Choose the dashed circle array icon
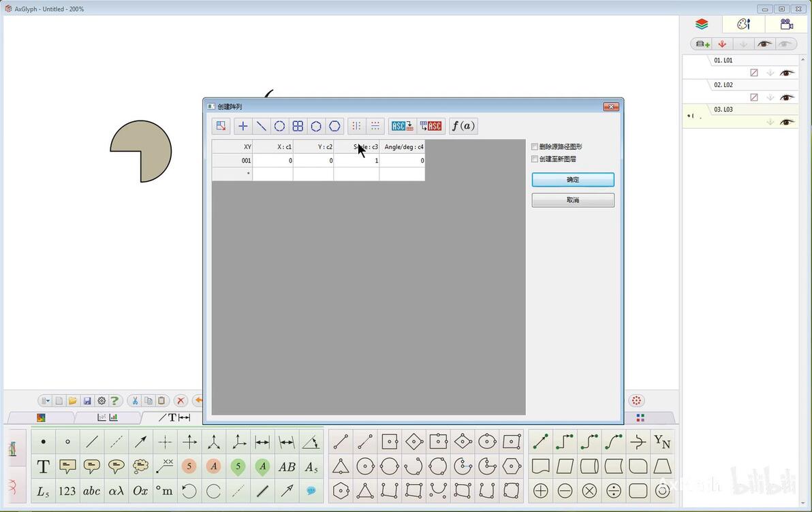The width and height of the screenshot is (812, 512). tap(279, 126)
